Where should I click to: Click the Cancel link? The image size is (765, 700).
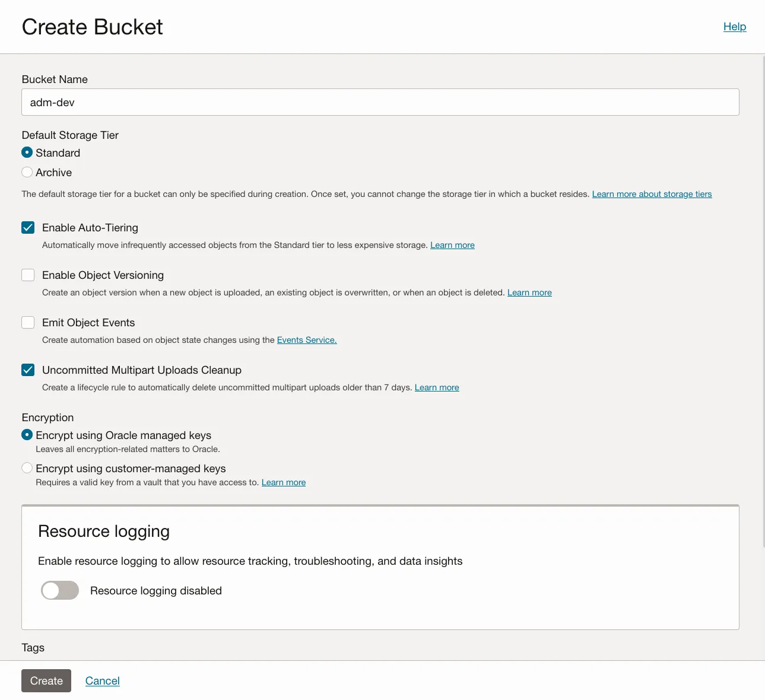(102, 681)
